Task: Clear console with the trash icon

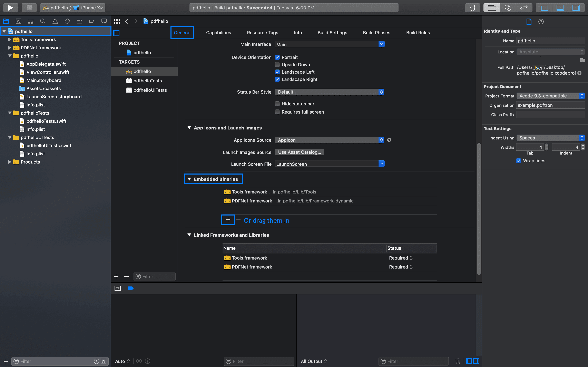Action: pos(458,361)
